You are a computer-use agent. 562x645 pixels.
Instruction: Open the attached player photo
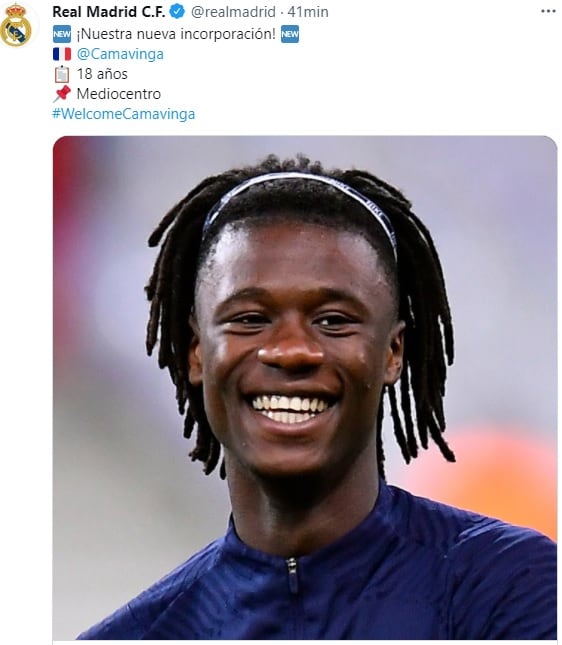tap(305, 387)
